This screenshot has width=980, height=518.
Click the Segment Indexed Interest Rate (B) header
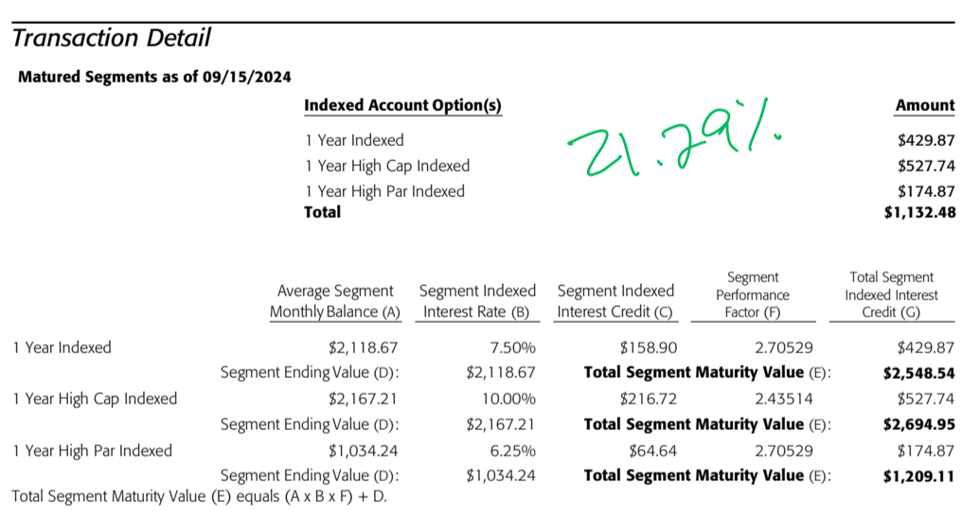pos(477,301)
